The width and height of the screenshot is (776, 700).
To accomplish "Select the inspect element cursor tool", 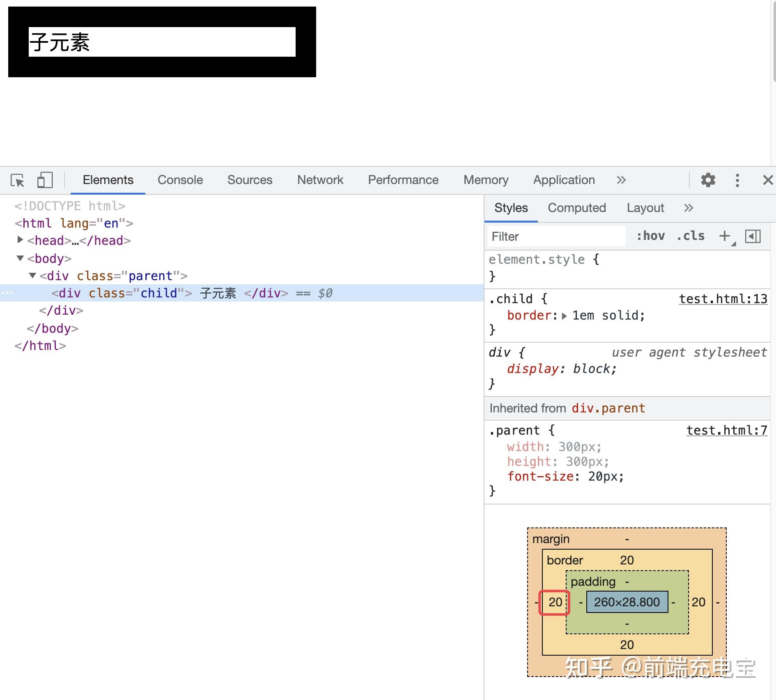I will (17, 180).
